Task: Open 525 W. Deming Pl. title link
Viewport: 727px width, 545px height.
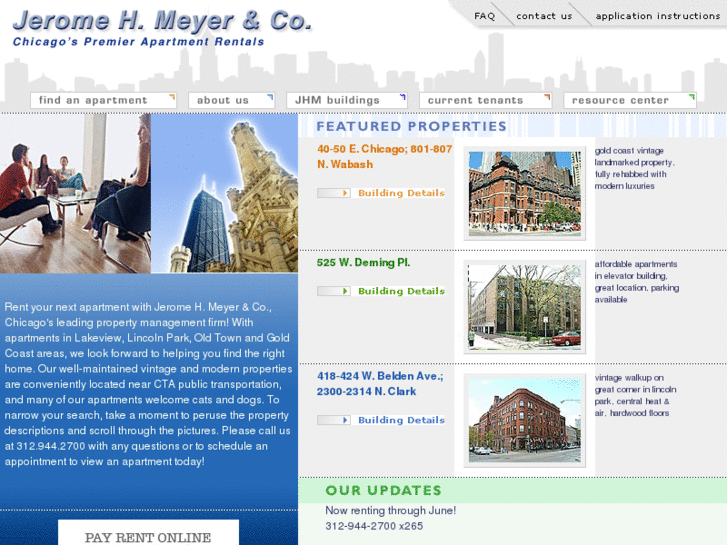Action: [364, 263]
